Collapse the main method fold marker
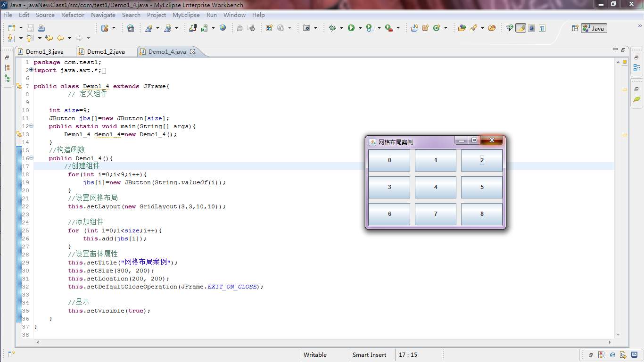The image size is (644, 362). (x=32, y=126)
